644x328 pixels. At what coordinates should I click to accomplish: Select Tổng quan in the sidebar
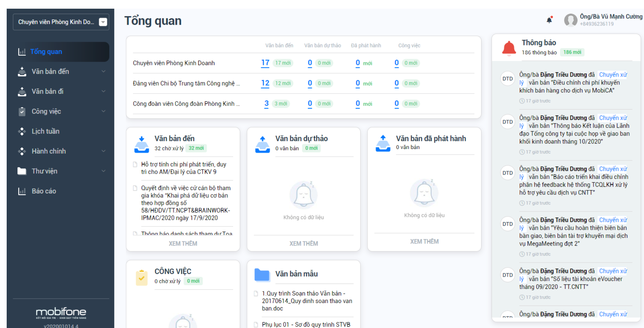tap(46, 52)
